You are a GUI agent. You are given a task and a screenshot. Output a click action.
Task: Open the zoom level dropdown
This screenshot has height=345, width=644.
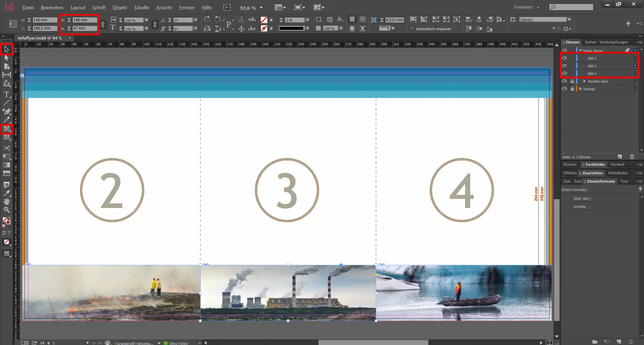pyautogui.click(x=261, y=8)
